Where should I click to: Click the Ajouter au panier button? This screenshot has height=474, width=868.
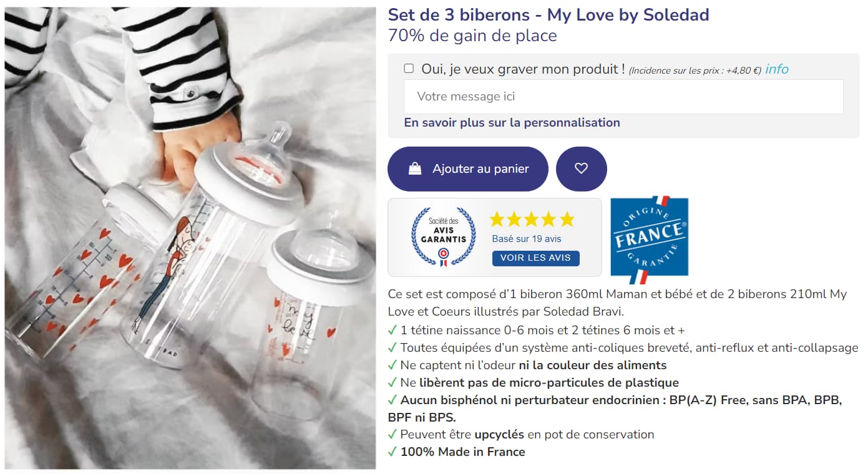467,168
